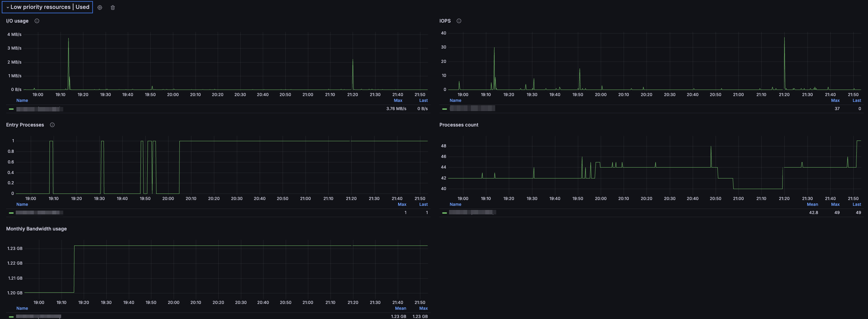Delete the row using the trash icon
This screenshot has height=319, width=868.
(x=113, y=8)
